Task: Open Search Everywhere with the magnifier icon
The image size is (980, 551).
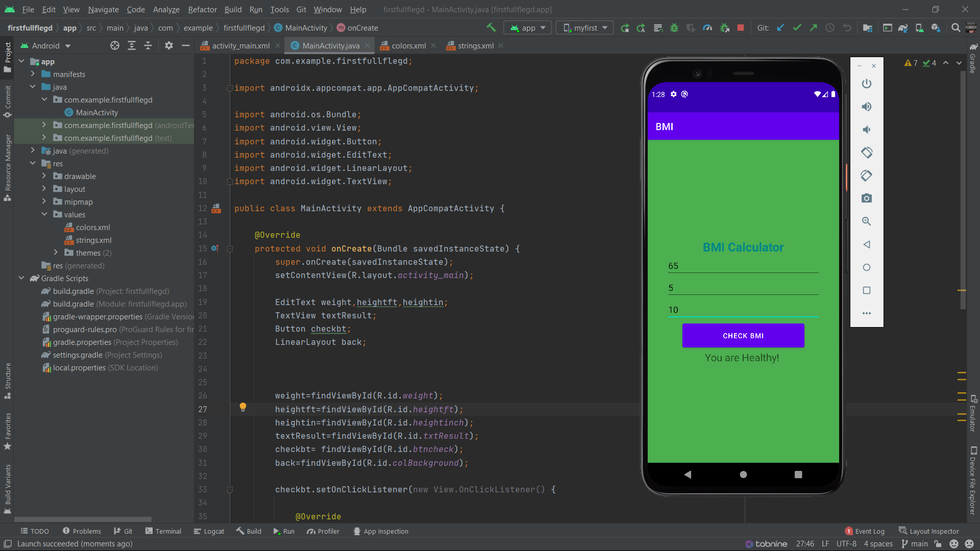Action: [x=955, y=28]
